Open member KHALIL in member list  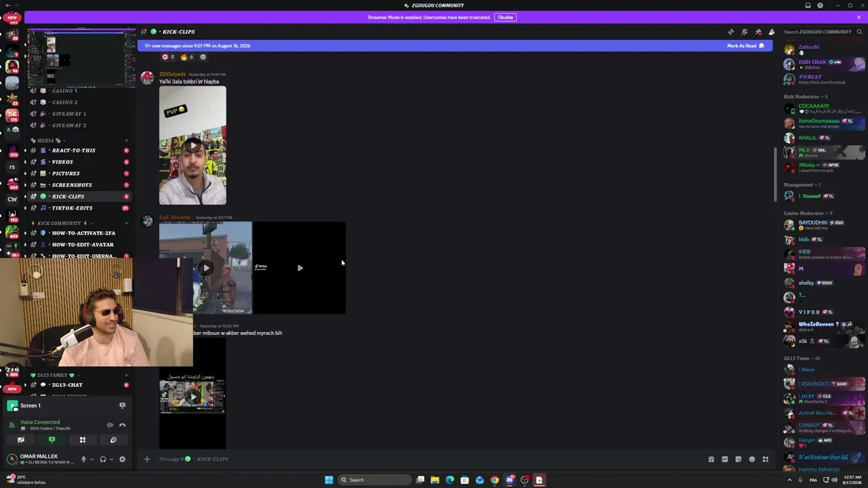824,138
